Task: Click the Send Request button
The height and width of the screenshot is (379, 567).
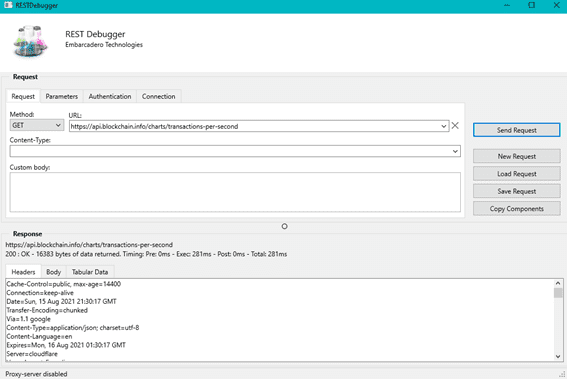Action: (x=516, y=130)
